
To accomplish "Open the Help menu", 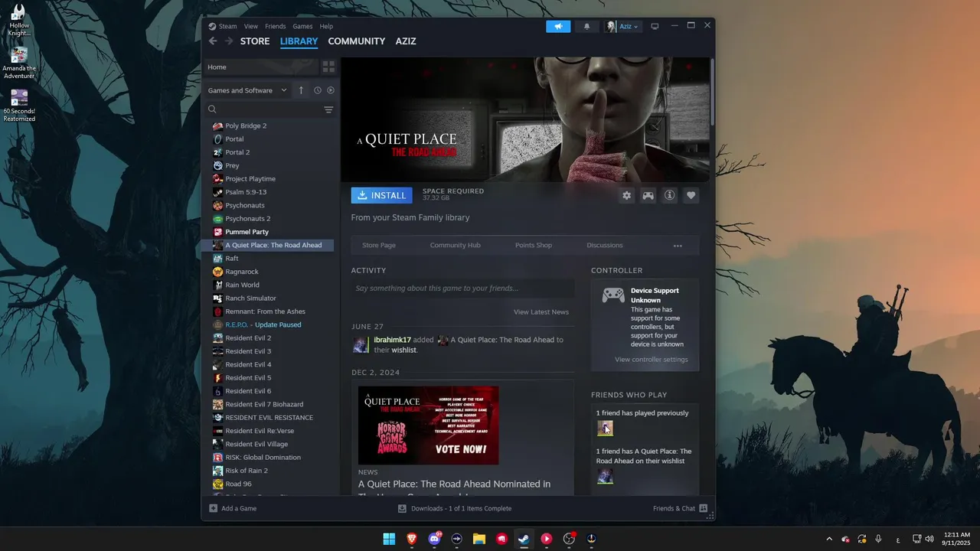I will [326, 26].
